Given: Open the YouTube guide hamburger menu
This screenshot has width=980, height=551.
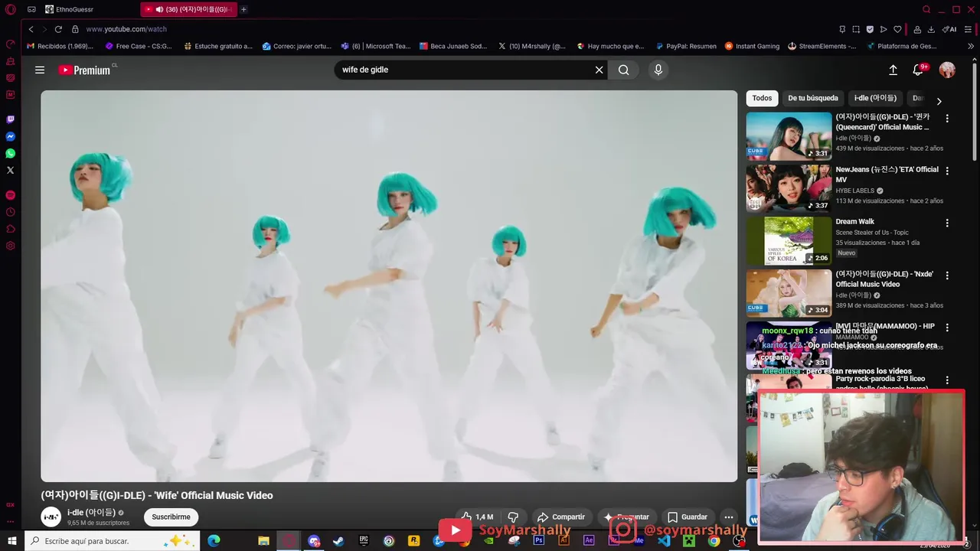Looking at the screenshot, I should pyautogui.click(x=40, y=70).
